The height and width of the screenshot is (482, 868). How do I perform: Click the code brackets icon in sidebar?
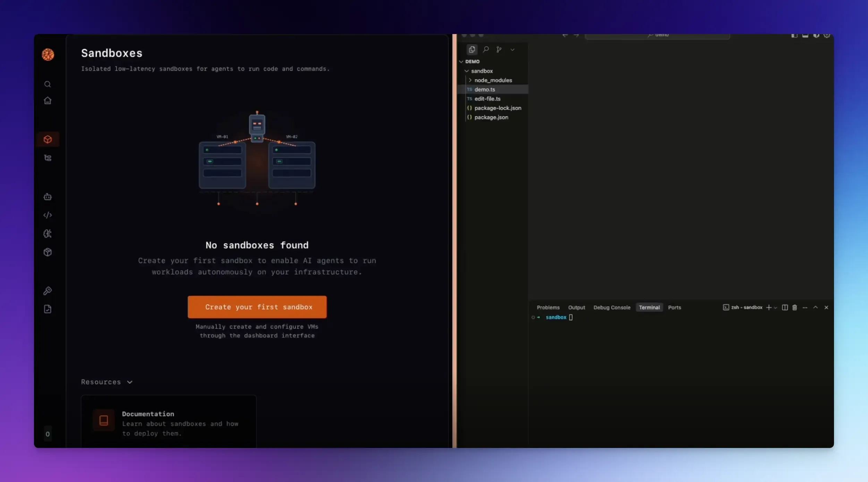[x=48, y=215]
